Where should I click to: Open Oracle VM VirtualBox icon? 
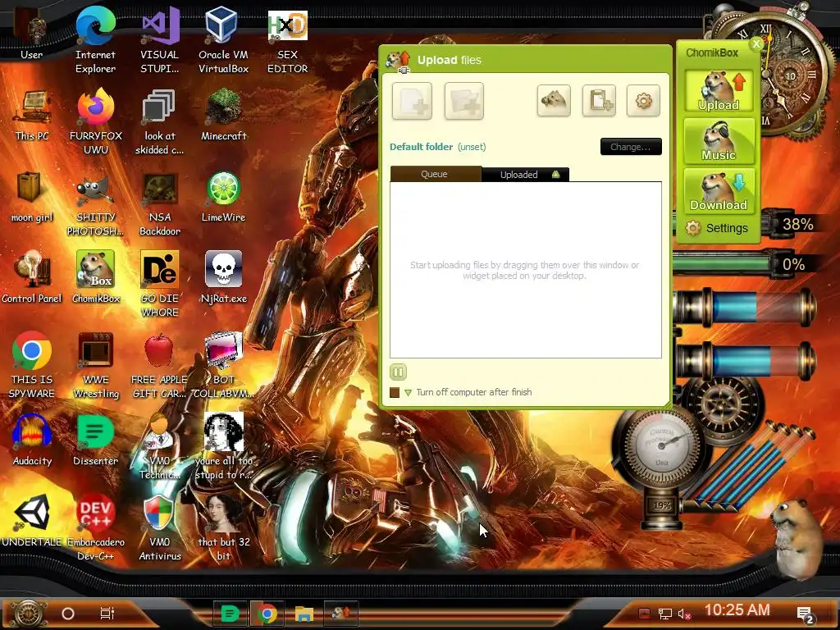(223, 41)
